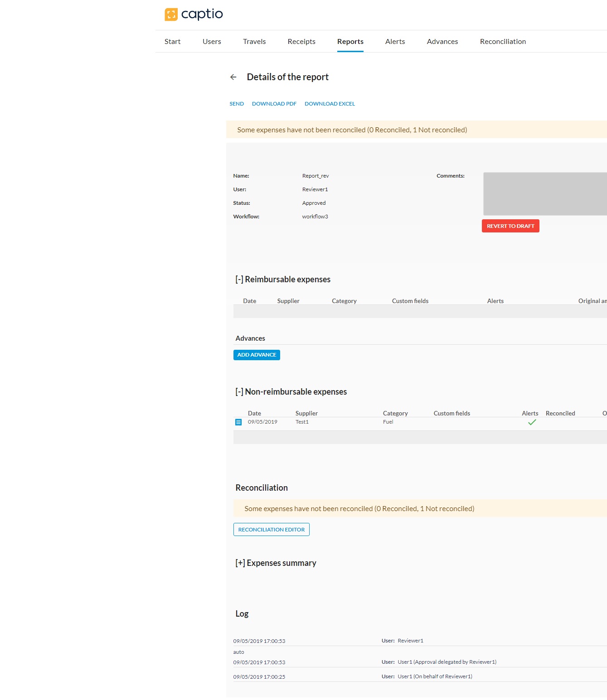
Task: Collapse the Non-reimbursable expenses section
Action: coord(239,392)
